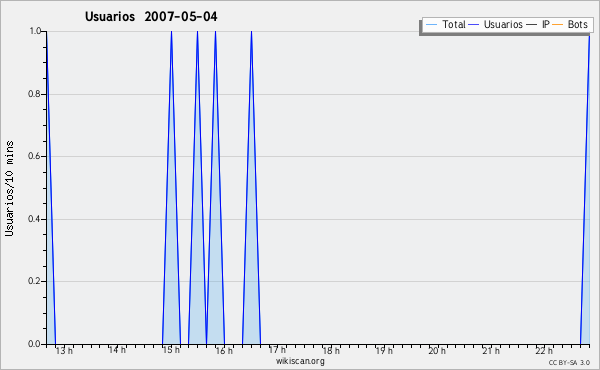Screen dimensions: 600x370
Task: Click the chart title "Usuarios 2007-05-04"
Action: (151, 17)
